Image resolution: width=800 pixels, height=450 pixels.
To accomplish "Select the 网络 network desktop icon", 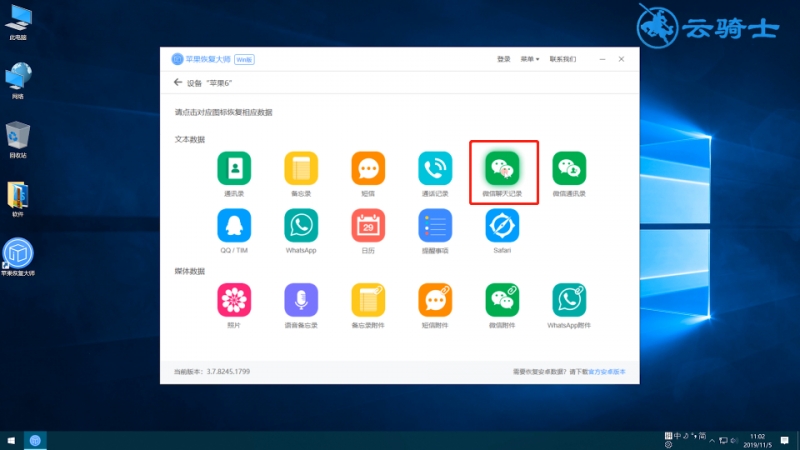I will click(18, 81).
